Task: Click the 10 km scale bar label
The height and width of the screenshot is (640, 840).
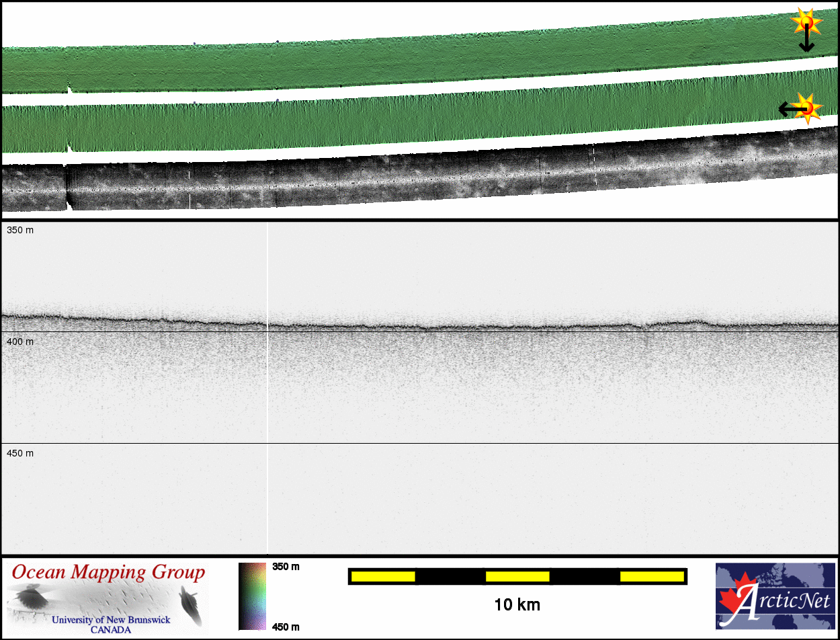Action: [517, 605]
